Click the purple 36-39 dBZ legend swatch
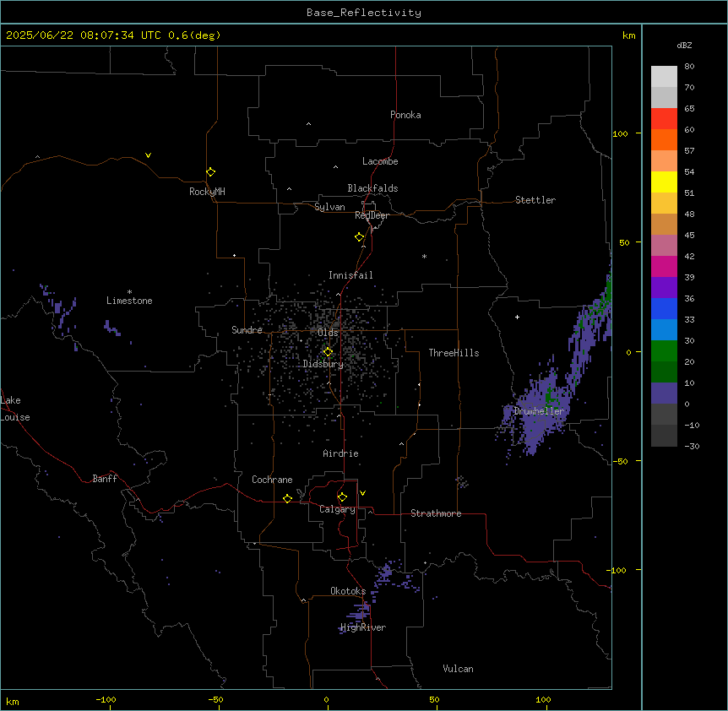This screenshot has height=711, width=728. (x=664, y=288)
